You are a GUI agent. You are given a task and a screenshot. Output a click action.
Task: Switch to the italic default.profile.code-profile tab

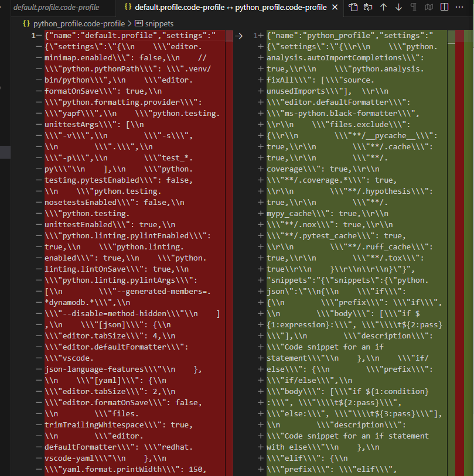pos(56,7)
